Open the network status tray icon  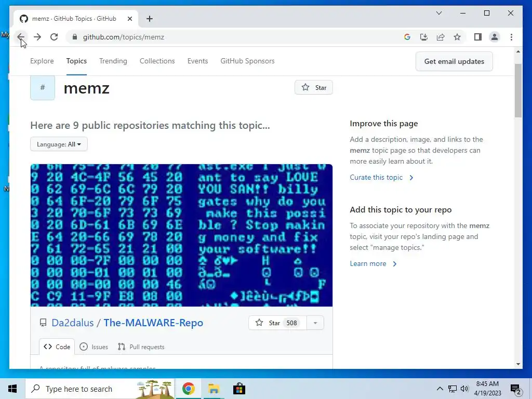coord(453,389)
